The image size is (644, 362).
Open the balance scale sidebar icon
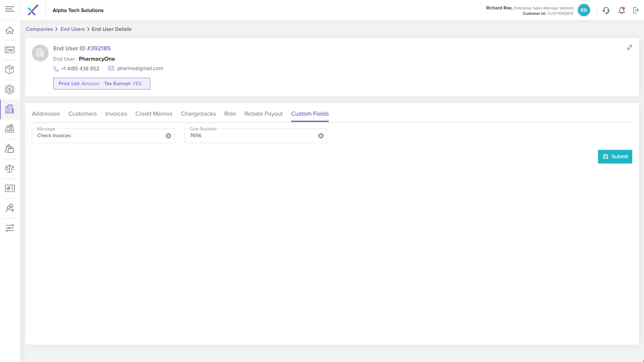pos(10,169)
